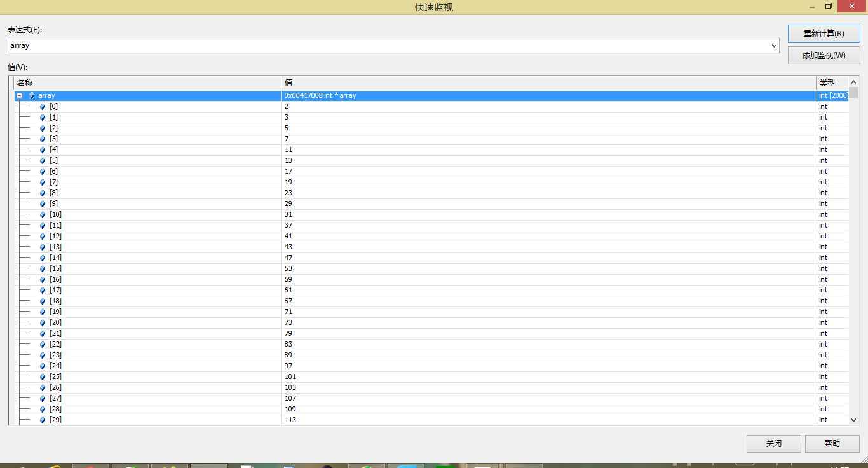Click the variable icon for element [15]
This screenshot has height=468, width=868.
coord(43,268)
